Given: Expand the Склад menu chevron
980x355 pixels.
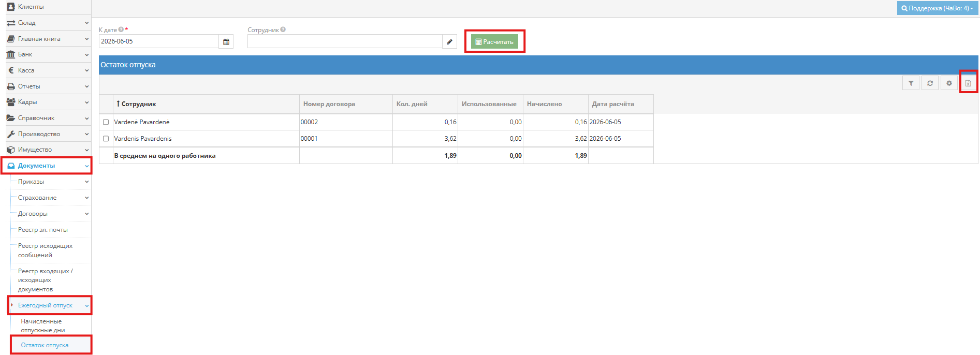Looking at the screenshot, I should [86, 23].
